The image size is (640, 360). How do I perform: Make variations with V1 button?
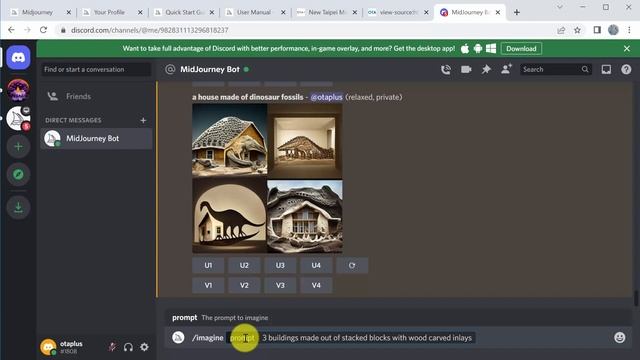(x=208, y=285)
